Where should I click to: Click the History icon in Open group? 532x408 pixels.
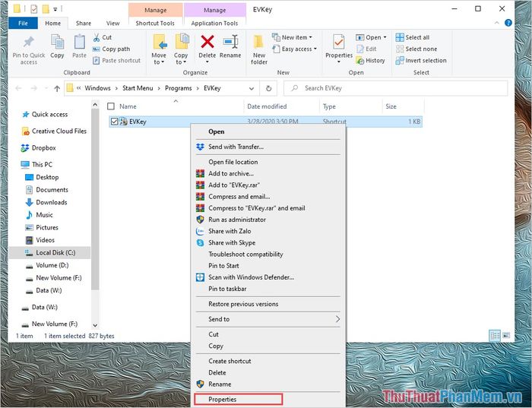370,61
